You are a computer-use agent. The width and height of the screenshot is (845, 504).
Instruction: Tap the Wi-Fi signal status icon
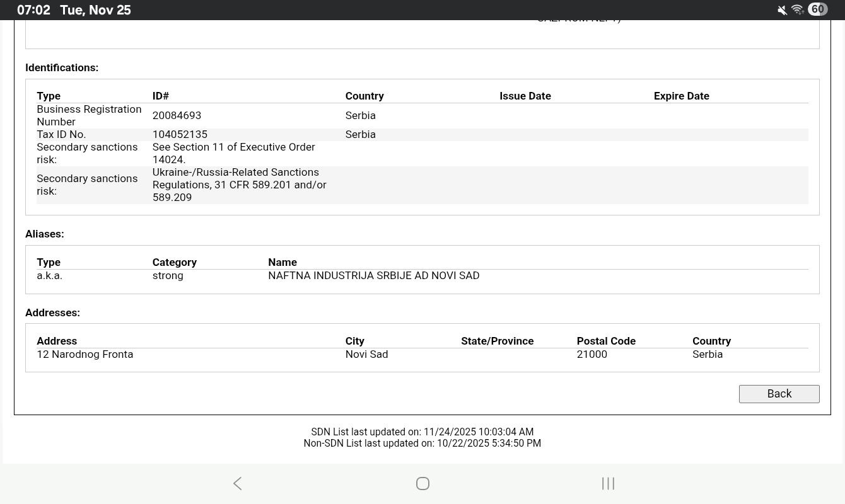[x=797, y=10]
